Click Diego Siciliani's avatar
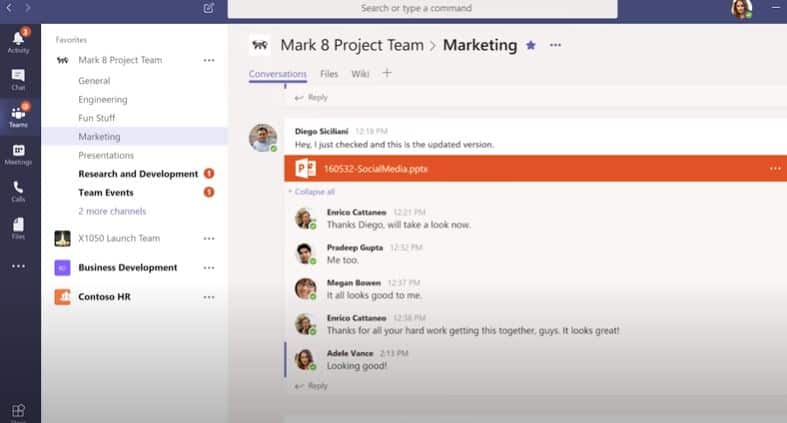The width and height of the screenshot is (787, 423). pyautogui.click(x=263, y=137)
